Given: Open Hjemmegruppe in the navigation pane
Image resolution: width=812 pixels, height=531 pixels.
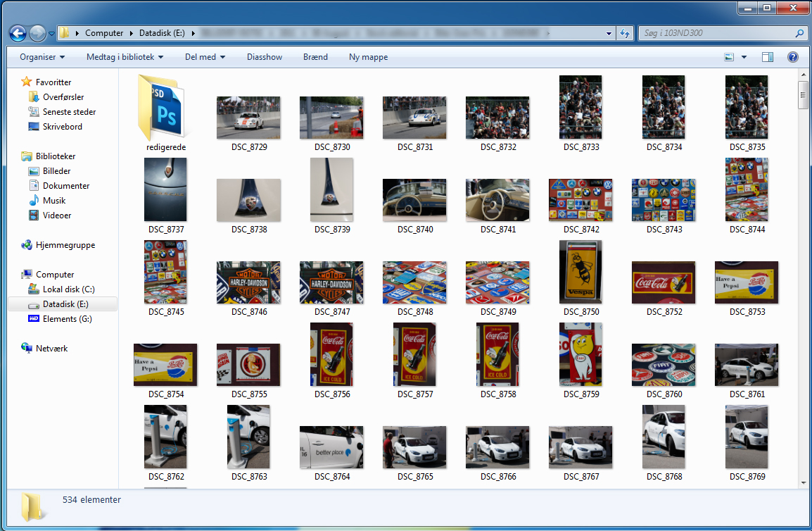Looking at the screenshot, I should (65, 245).
